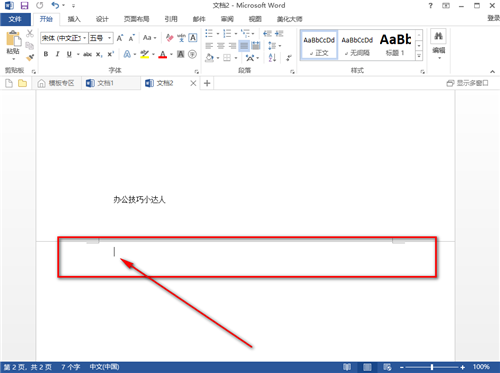
Task: Click the Sort paragraph icon
Action: (272, 57)
